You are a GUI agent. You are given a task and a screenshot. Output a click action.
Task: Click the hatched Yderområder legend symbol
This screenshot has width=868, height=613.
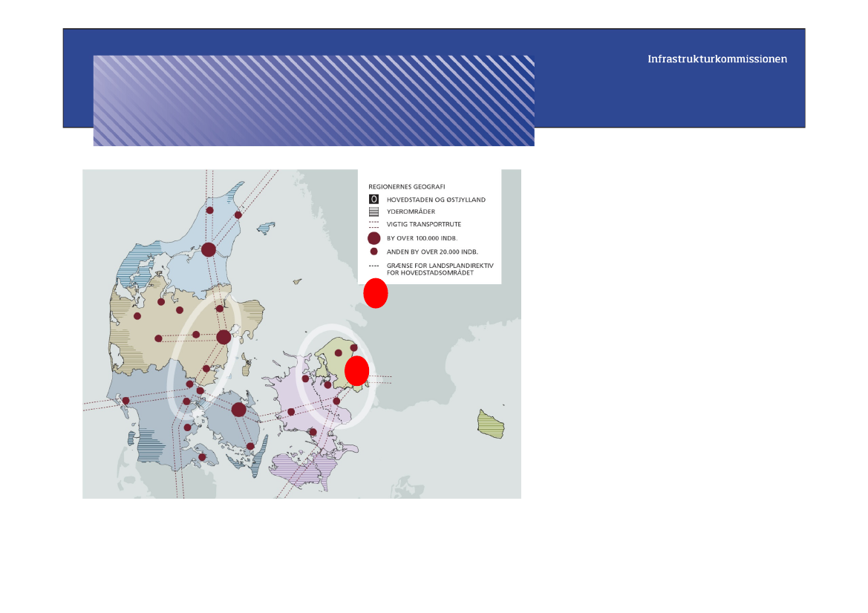point(373,212)
